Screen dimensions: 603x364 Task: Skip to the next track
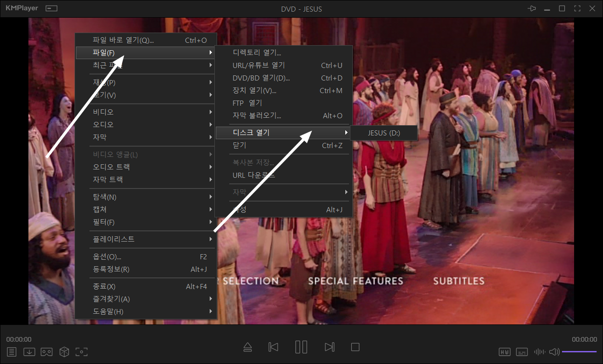point(329,347)
